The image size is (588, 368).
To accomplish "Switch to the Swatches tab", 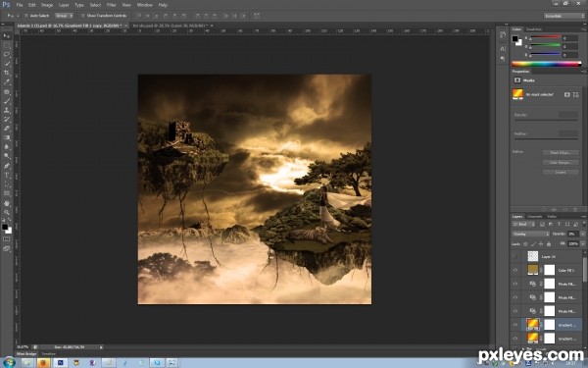I will tap(534, 29).
